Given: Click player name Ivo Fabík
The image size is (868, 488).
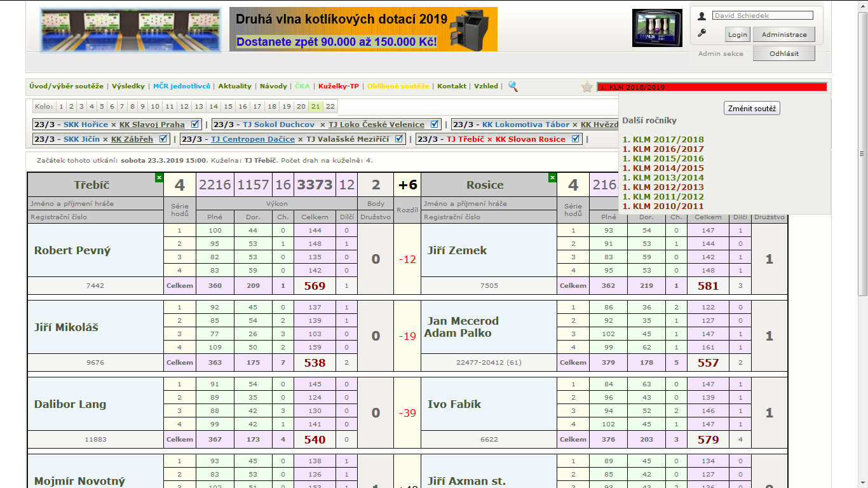Looking at the screenshot, I should [454, 404].
